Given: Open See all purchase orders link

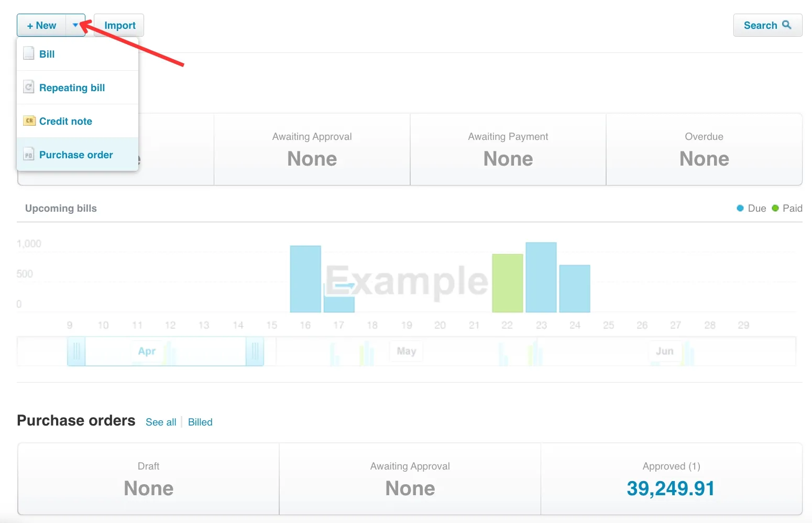Looking at the screenshot, I should [161, 422].
